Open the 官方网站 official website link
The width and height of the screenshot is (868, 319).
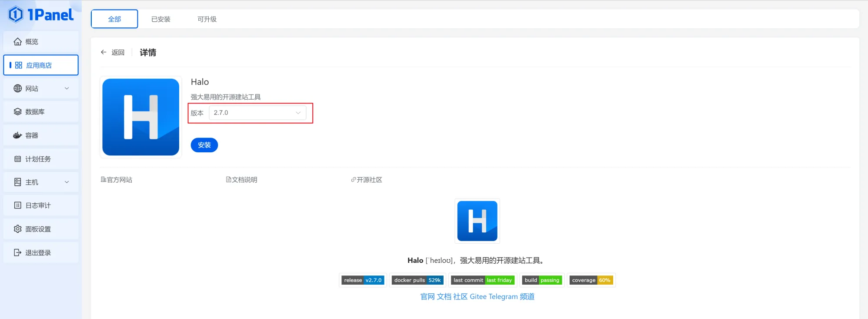point(117,180)
